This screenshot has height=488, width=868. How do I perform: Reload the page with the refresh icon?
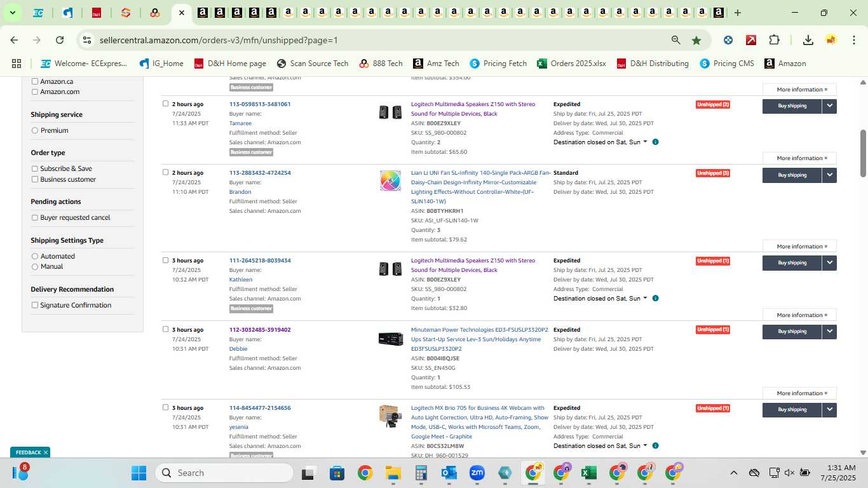[60, 40]
